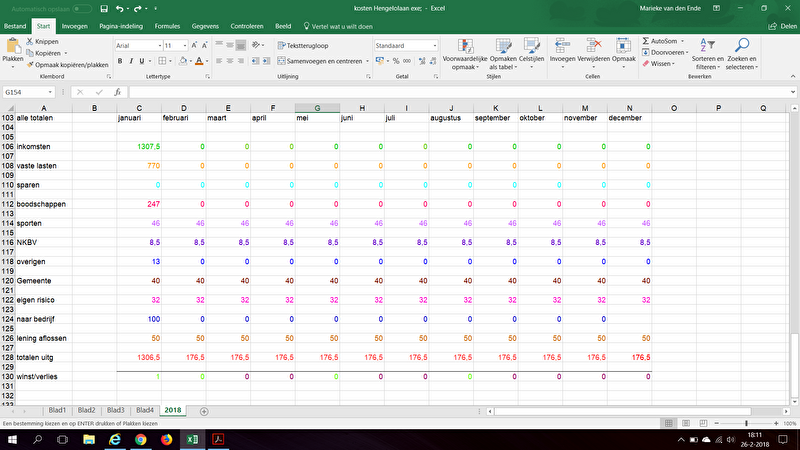Toggle align left
This screenshot has height=450, width=800.
pos(219,61)
